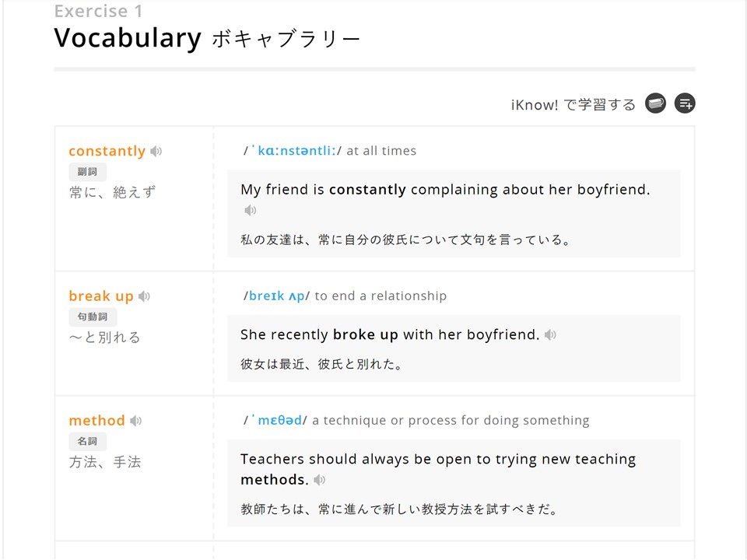
Task: Click the phonetic spelling breɪk ʌp
Action: click(x=277, y=296)
